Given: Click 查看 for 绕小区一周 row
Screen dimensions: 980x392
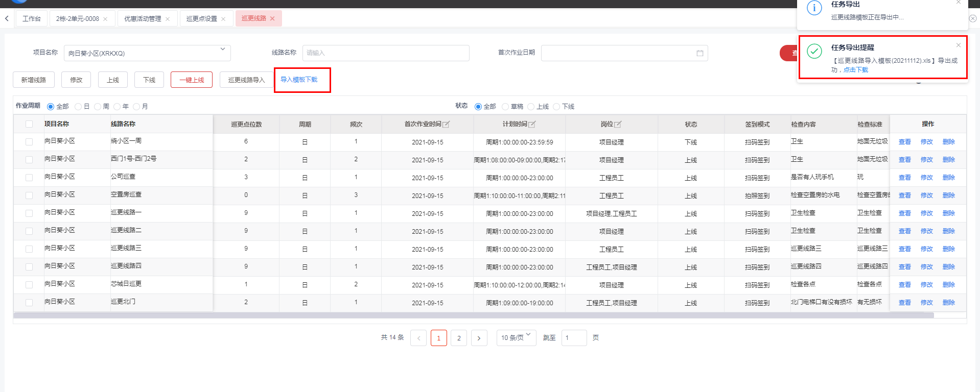Looking at the screenshot, I should tap(905, 142).
